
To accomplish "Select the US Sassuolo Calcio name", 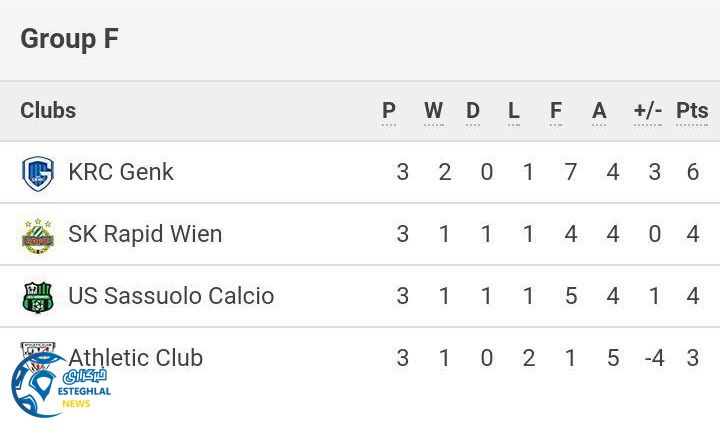I will (171, 296).
